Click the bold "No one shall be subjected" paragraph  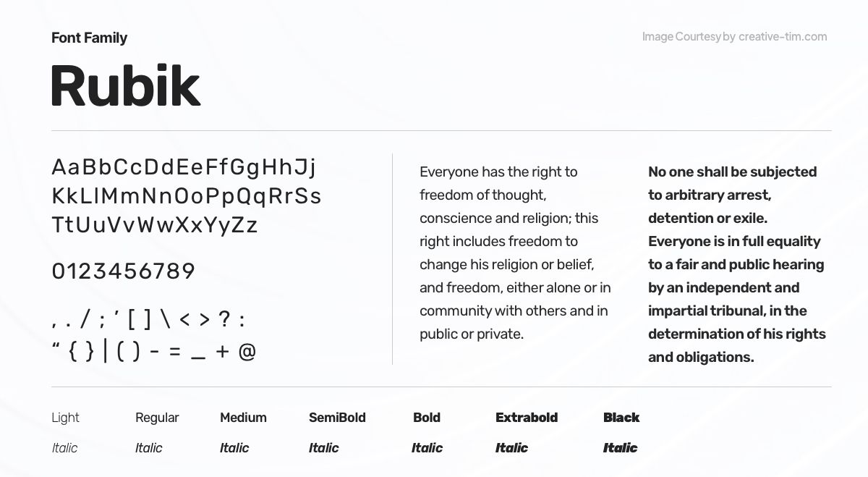coord(736,264)
